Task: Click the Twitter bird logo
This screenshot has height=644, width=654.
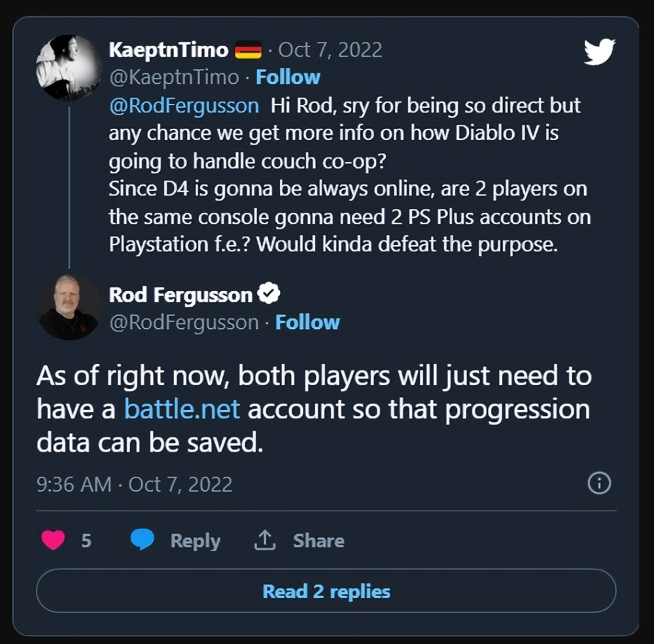Action: (x=600, y=51)
